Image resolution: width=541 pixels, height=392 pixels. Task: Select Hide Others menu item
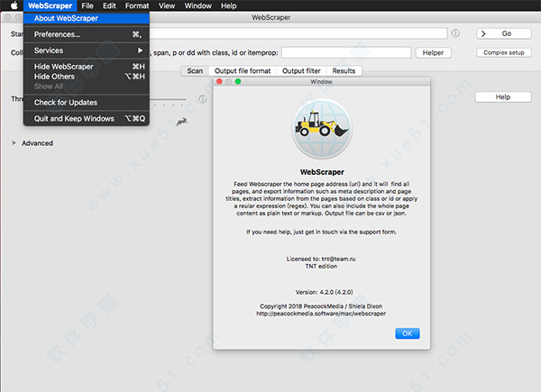87,77
